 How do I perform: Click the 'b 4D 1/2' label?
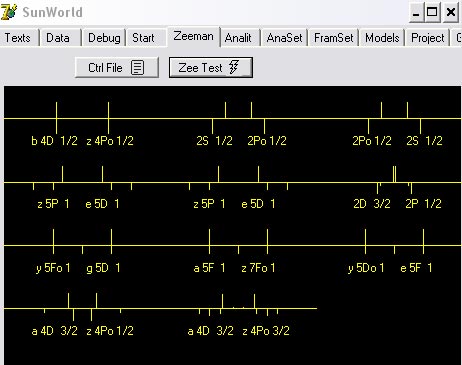point(54,141)
